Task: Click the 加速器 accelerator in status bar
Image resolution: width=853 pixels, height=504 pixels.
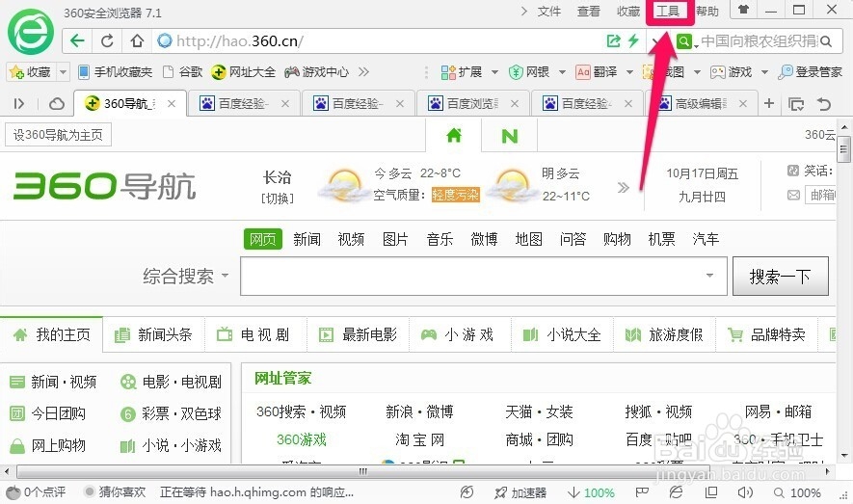Action: [520, 492]
